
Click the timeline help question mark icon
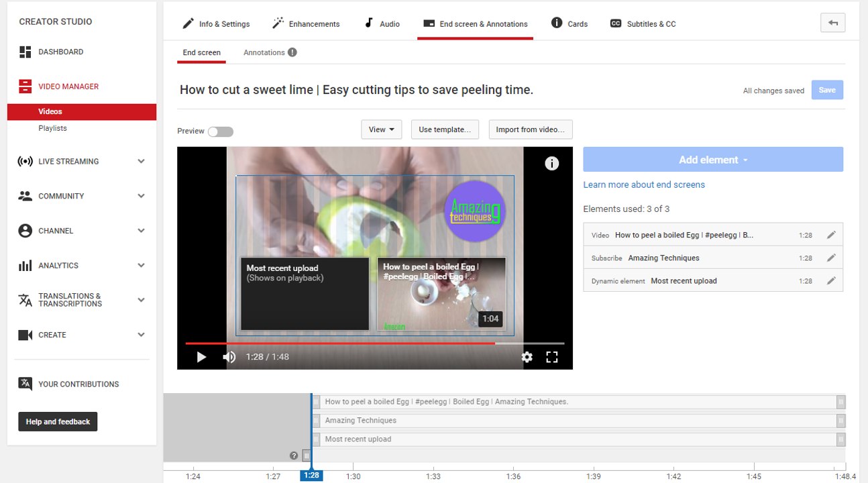294,455
